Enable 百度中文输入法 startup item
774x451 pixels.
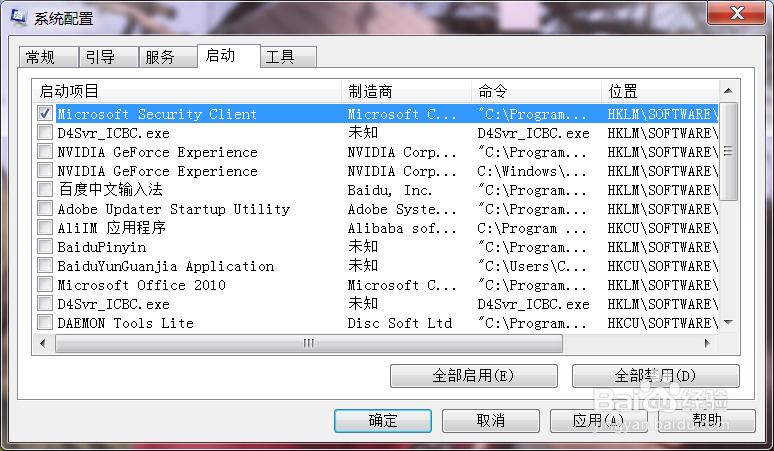(x=45, y=189)
